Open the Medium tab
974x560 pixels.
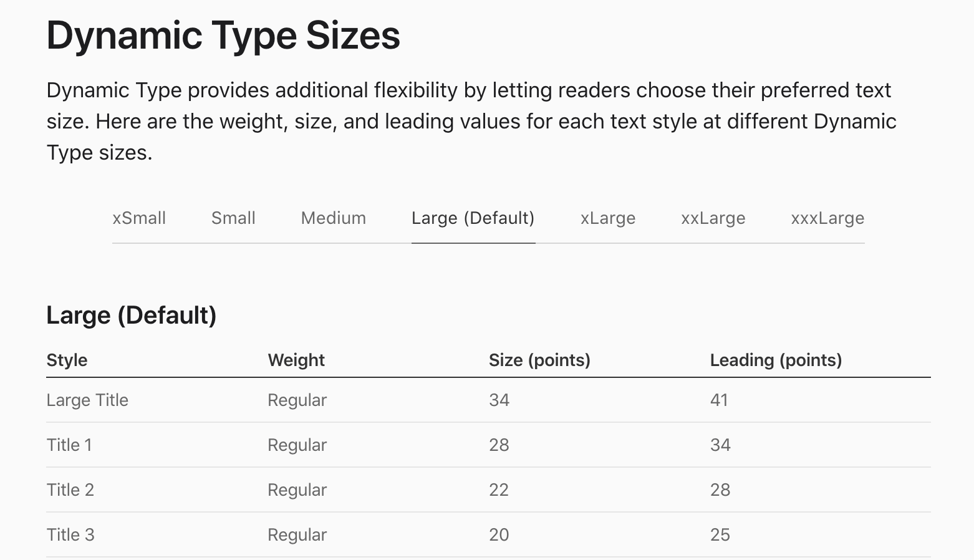(x=333, y=218)
